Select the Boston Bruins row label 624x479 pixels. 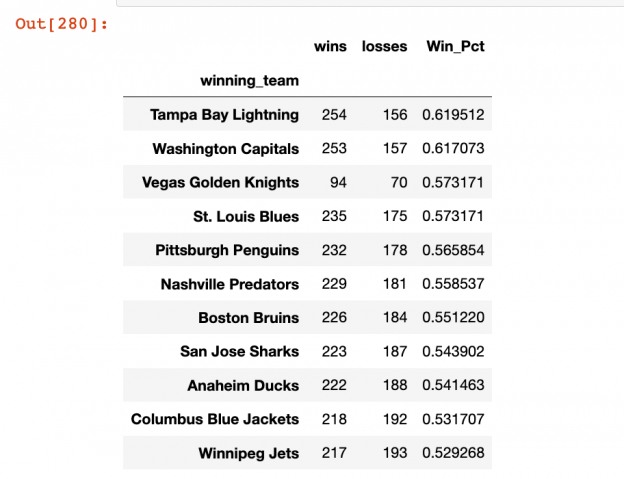[x=248, y=318]
